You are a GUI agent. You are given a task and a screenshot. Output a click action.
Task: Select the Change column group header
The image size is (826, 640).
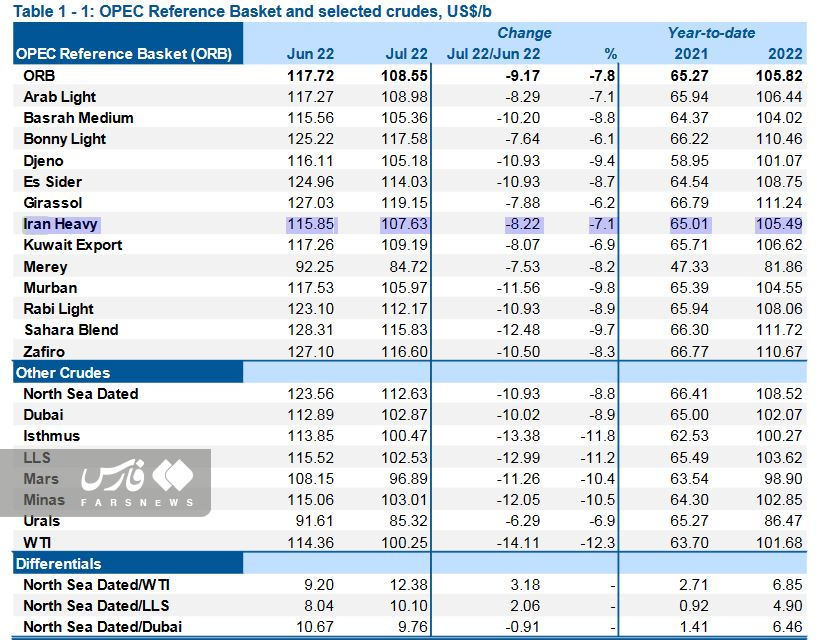(524, 33)
